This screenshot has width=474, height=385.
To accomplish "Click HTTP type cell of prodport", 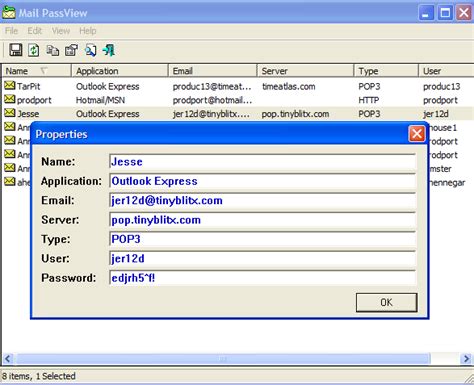I will tap(368, 100).
